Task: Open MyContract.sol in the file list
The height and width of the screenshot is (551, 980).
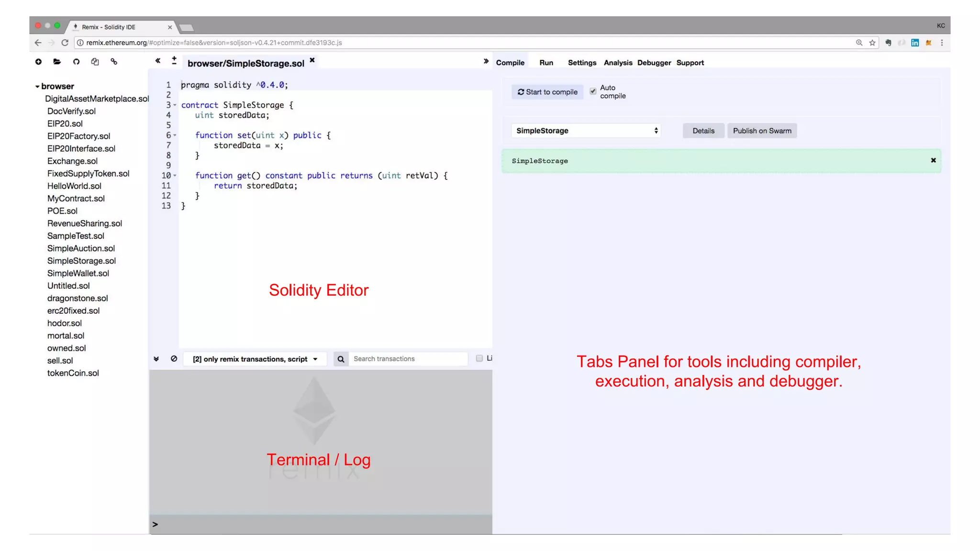Action: (x=76, y=198)
